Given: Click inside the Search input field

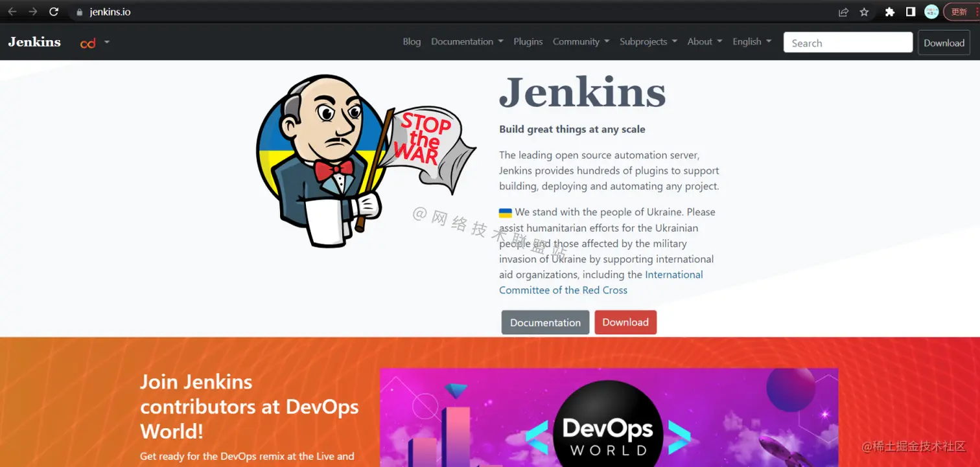Looking at the screenshot, I should (x=848, y=42).
